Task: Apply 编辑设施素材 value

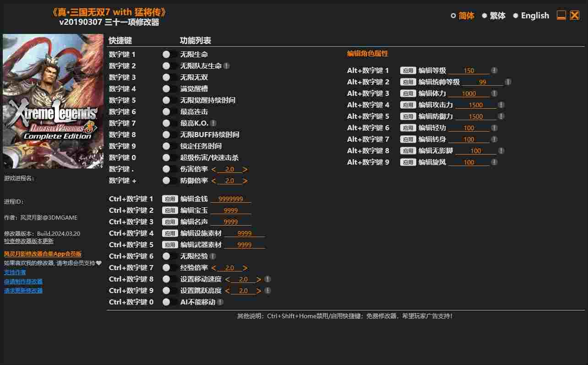Action: (x=170, y=233)
